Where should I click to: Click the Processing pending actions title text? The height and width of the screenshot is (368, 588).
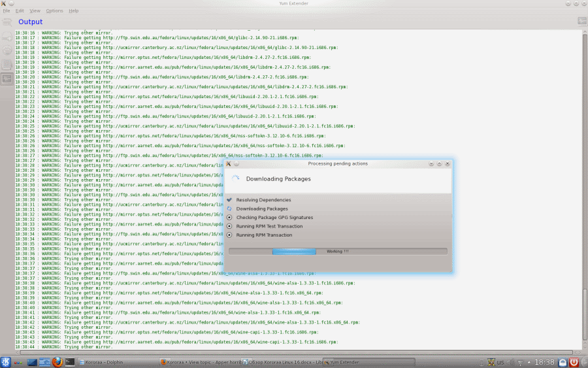(338, 163)
